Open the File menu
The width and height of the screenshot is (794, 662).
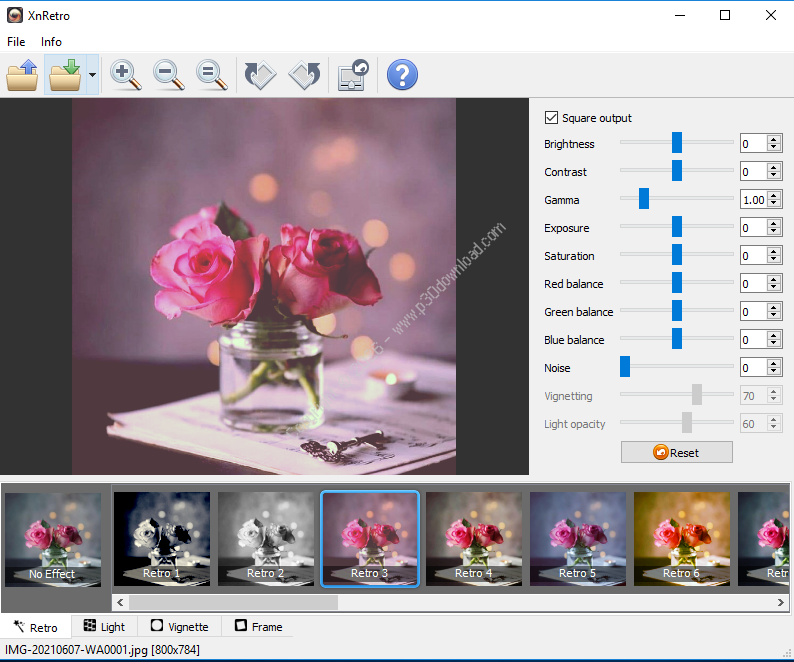(16, 42)
